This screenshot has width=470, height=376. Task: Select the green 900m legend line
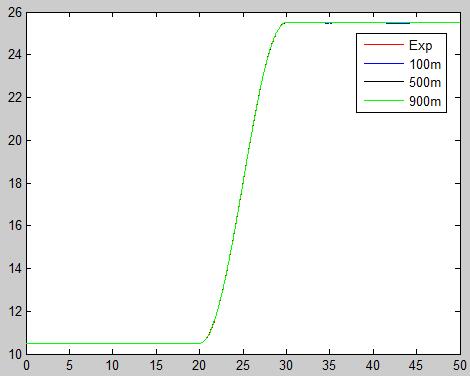(x=384, y=100)
